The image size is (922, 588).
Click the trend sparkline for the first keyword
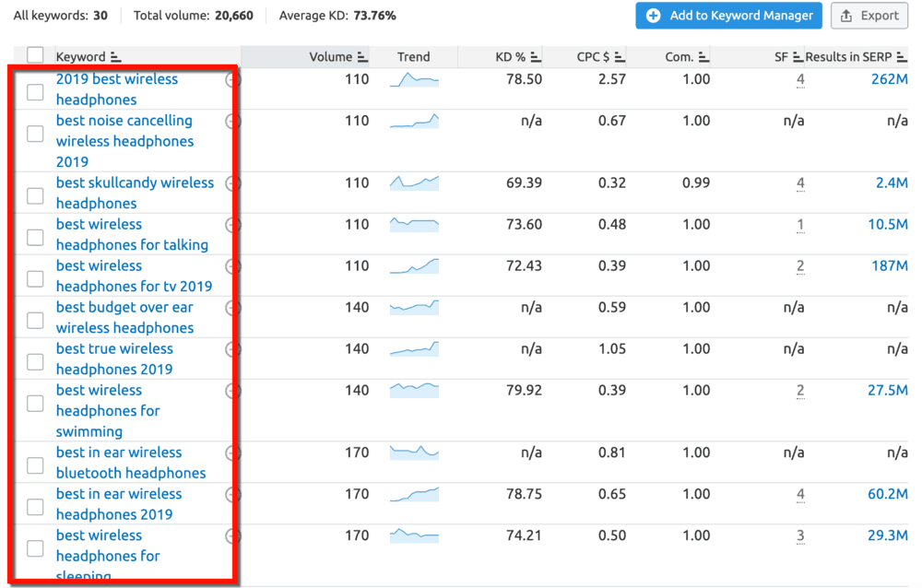point(414,80)
